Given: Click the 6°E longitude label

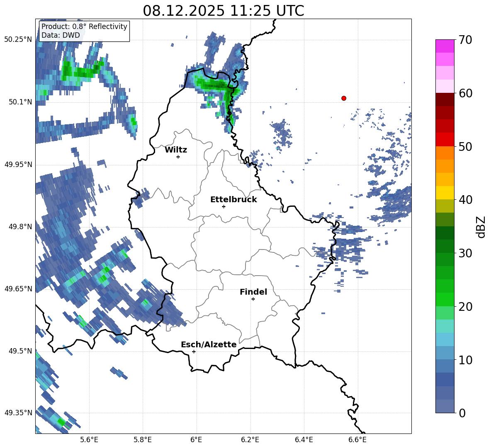Looking at the screenshot, I should 196,440.
